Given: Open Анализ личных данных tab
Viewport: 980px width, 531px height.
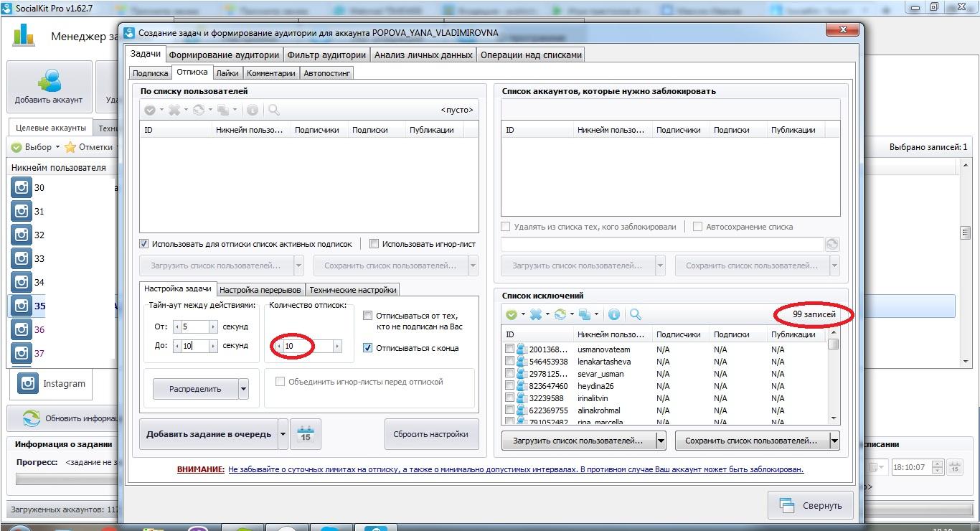Looking at the screenshot, I should tap(423, 55).
